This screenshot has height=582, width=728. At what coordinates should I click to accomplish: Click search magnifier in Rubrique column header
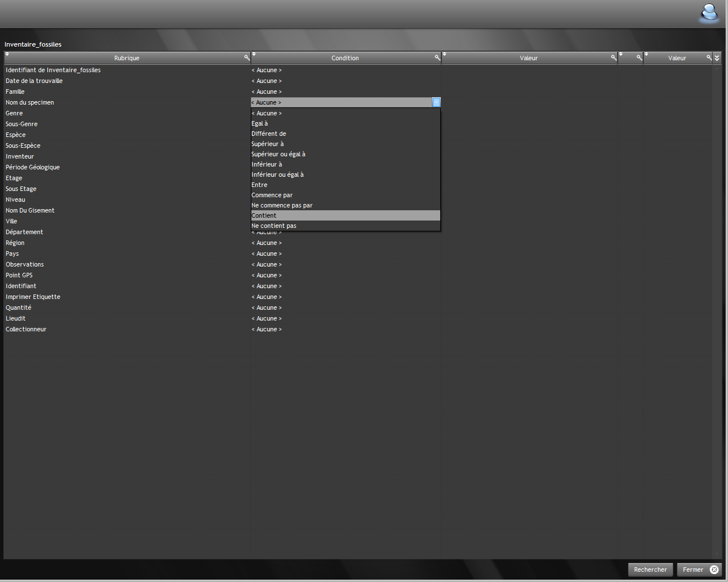click(x=247, y=57)
